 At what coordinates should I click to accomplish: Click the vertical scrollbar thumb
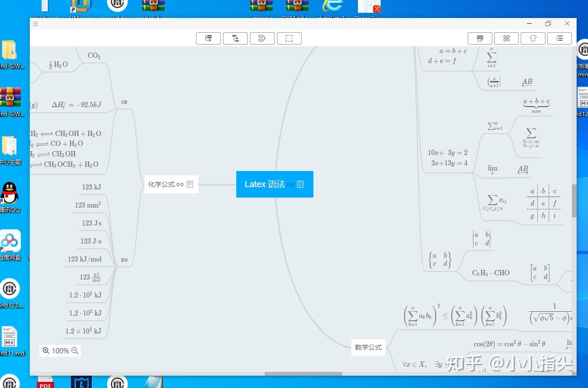[x=574, y=200]
